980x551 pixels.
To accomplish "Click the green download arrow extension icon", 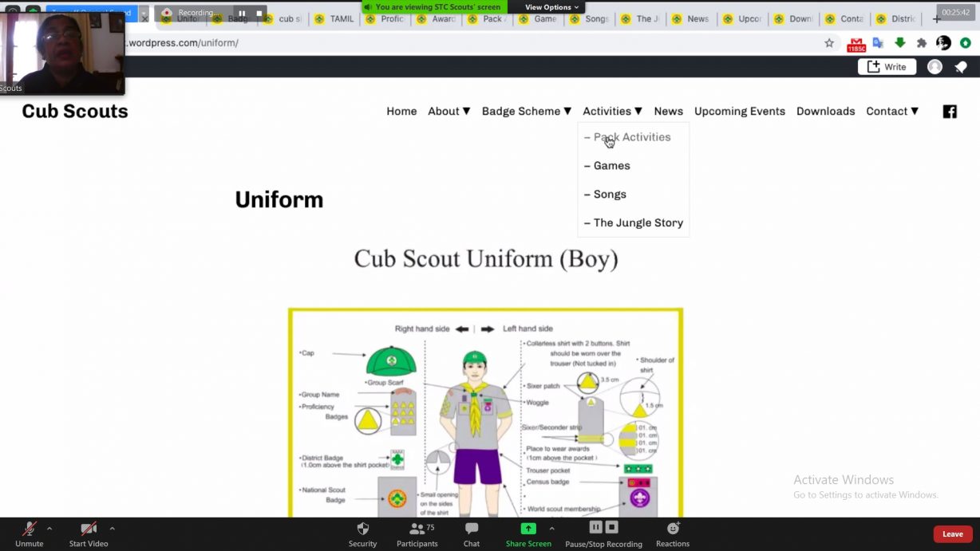I will coord(899,43).
